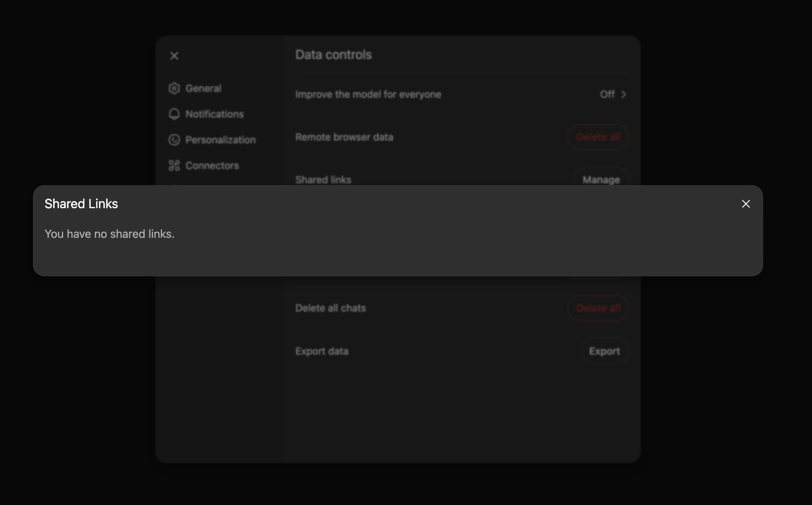812x505 pixels.
Task: Click the Shared Links dialog title
Action: tap(81, 204)
